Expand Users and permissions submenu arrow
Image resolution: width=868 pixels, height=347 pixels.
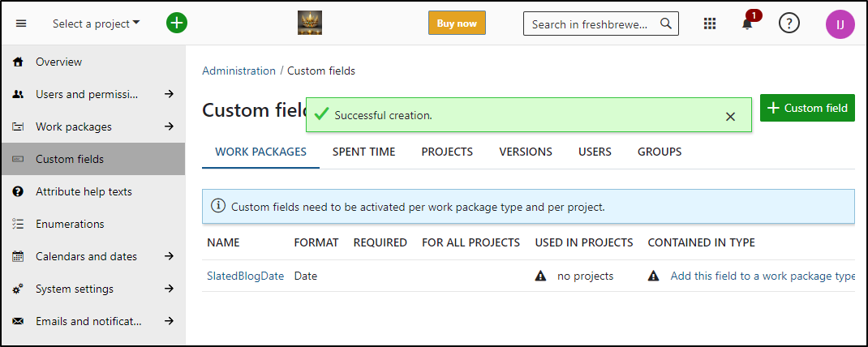pyautogui.click(x=170, y=94)
